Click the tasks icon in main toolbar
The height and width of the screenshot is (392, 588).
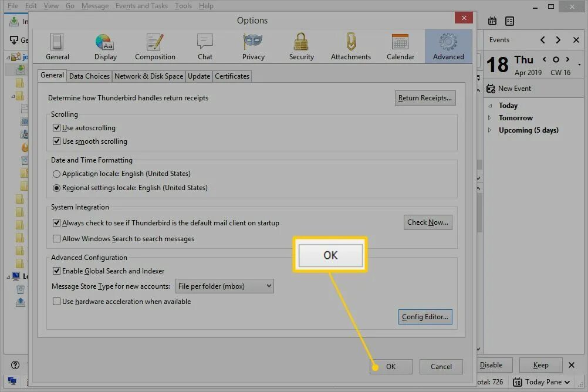[509, 21]
